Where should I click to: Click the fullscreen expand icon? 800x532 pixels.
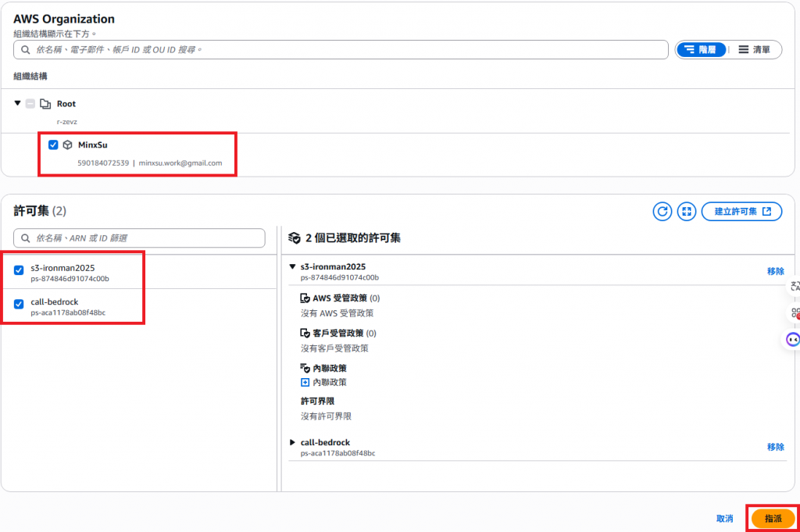pos(687,211)
